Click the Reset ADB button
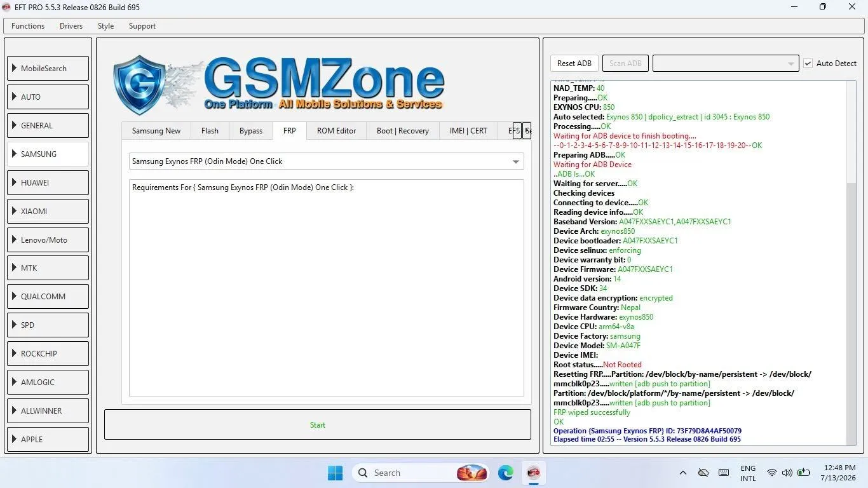The height and width of the screenshot is (488, 868). tap(574, 63)
